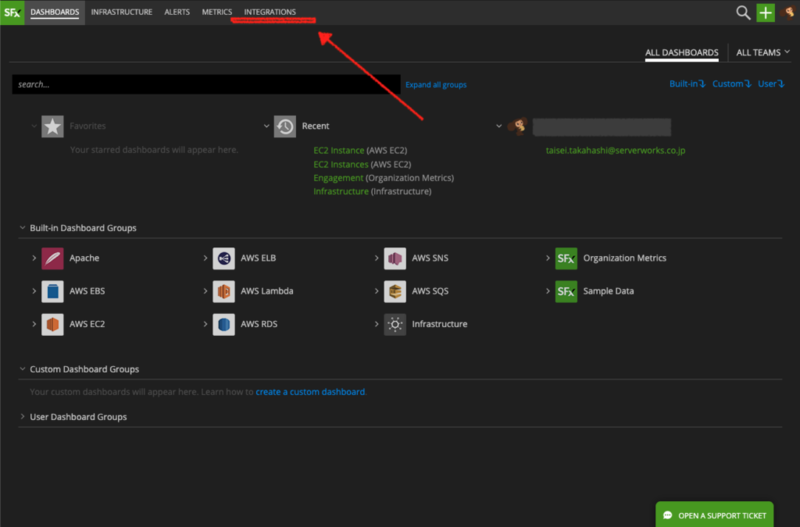Collapse Custom Dashboard Groups section
The image size is (800, 527).
coord(22,368)
